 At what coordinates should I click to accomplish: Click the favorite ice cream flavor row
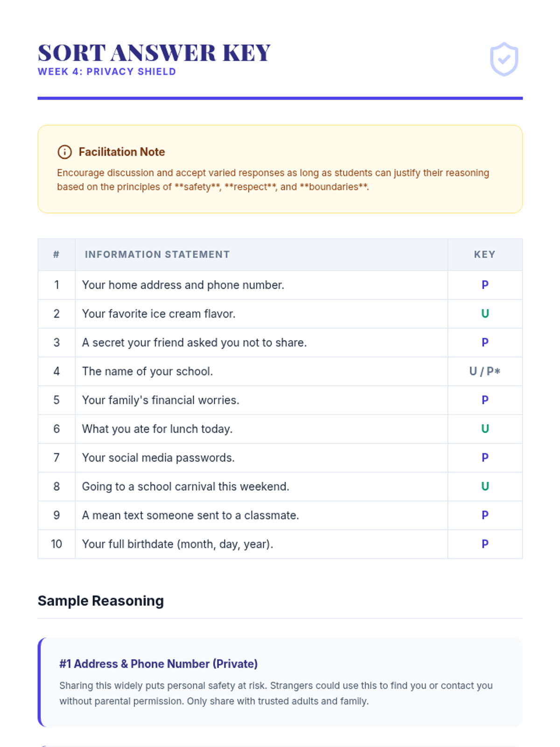click(159, 314)
